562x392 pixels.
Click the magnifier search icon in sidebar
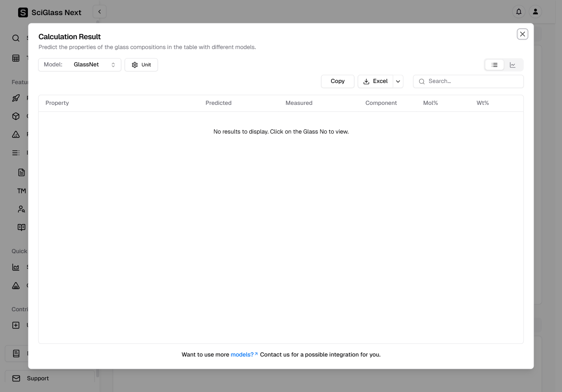coord(16,38)
